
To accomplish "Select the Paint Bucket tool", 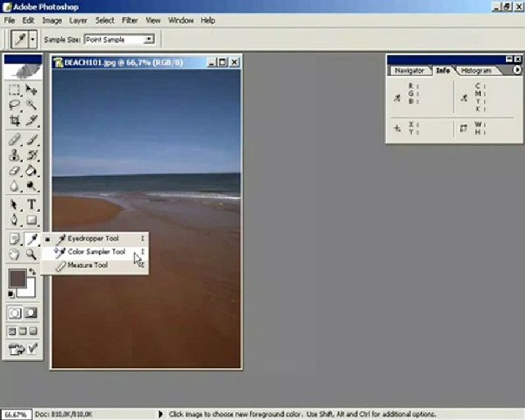I will 32,170.
